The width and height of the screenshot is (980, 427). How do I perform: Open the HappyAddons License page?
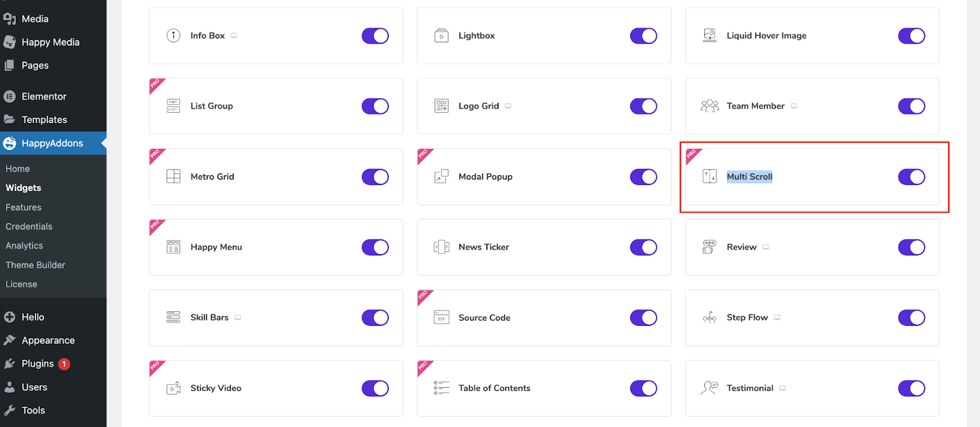21,284
